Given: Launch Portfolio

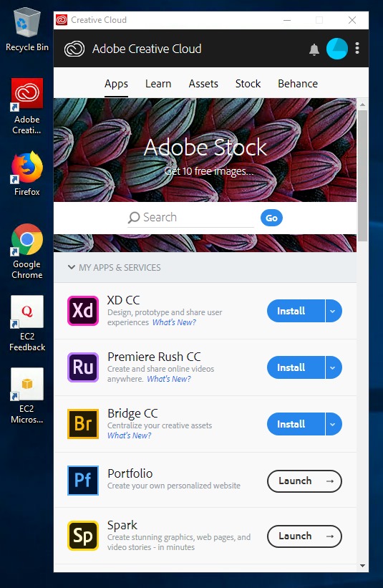Looking at the screenshot, I should pos(304,481).
